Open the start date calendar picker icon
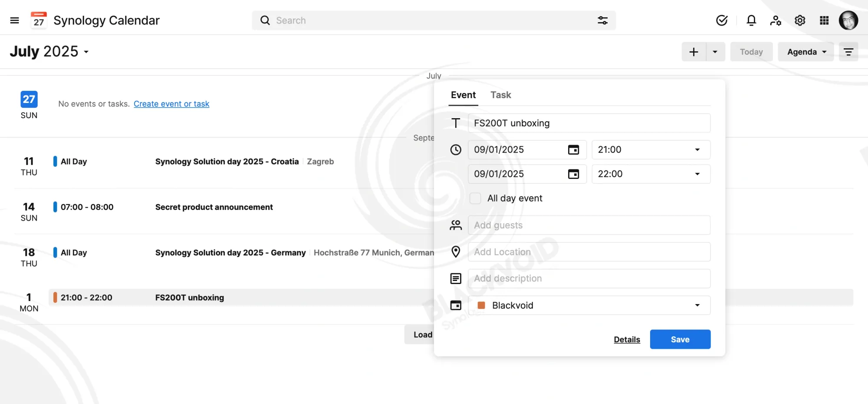 click(x=573, y=149)
